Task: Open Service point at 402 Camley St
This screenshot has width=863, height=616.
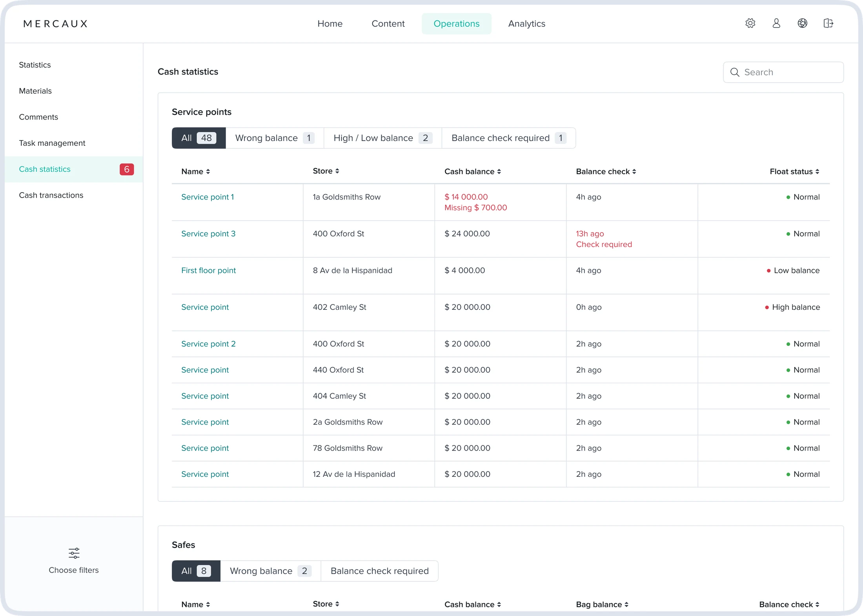Action: tap(205, 307)
